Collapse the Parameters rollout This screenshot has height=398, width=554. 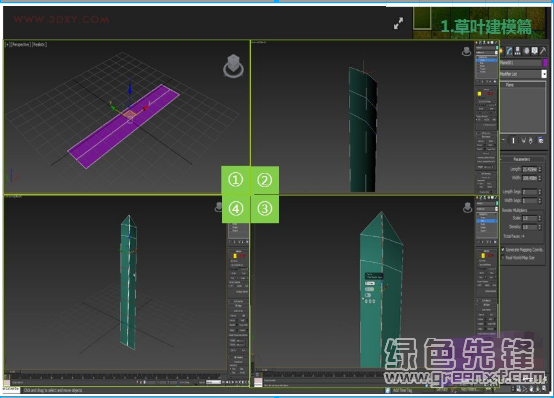(522, 159)
